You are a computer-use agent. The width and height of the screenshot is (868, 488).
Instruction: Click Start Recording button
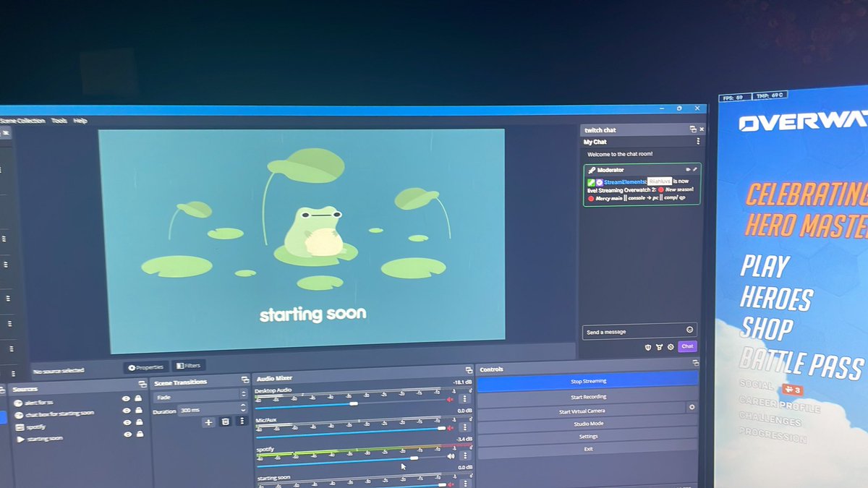pyautogui.click(x=587, y=396)
